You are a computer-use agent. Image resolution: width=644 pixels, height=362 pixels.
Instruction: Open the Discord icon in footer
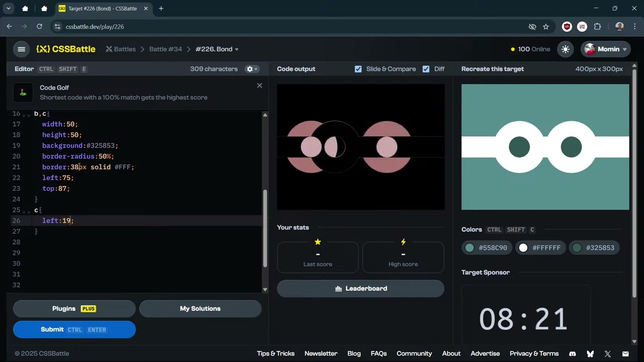click(x=573, y=354)
